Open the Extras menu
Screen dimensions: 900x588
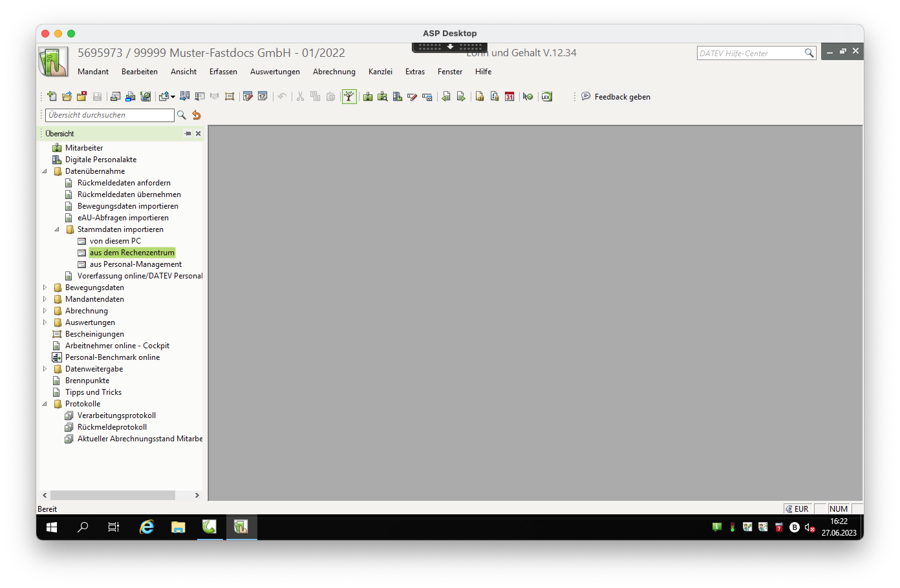point(415,72)
